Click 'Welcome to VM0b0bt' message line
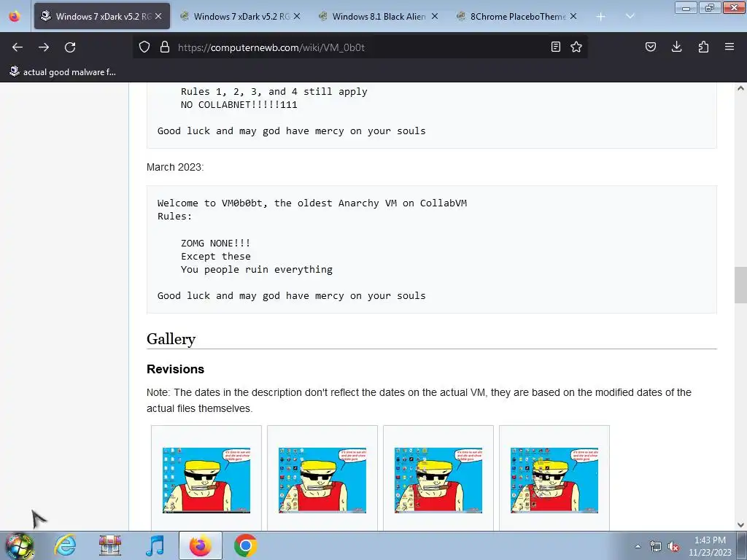 click(x=312, y=203)
